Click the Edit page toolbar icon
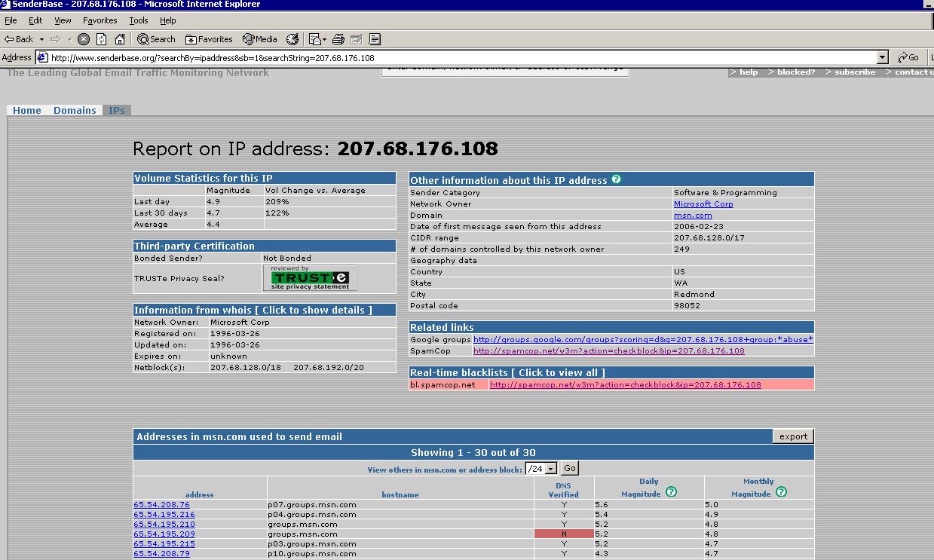This screenshot has height=560, width=934. [357, 39]
